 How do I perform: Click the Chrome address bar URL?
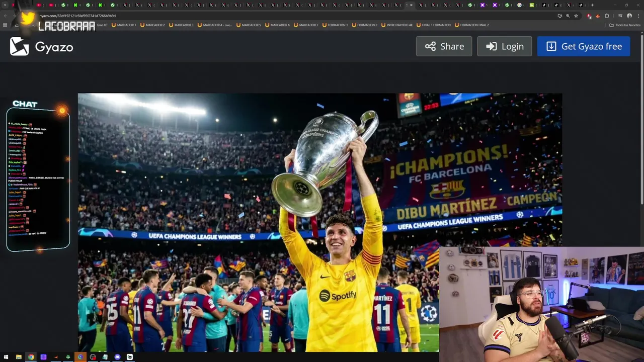[78, 16]
